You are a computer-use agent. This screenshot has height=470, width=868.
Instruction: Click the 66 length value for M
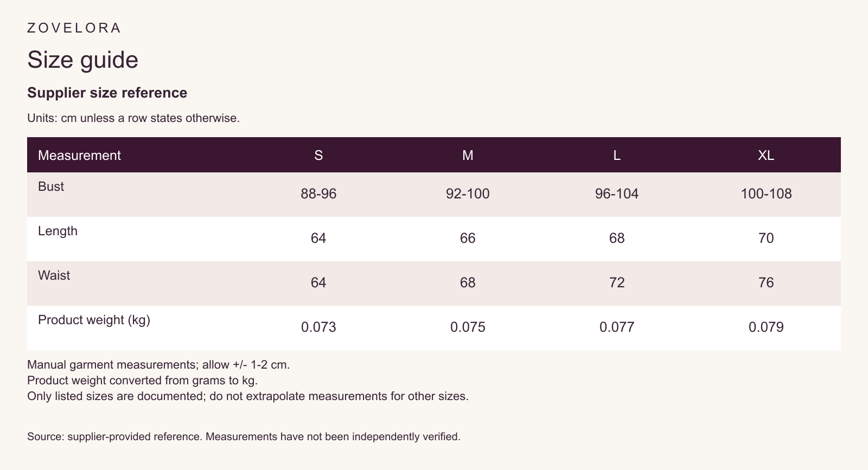coord(468,238)
